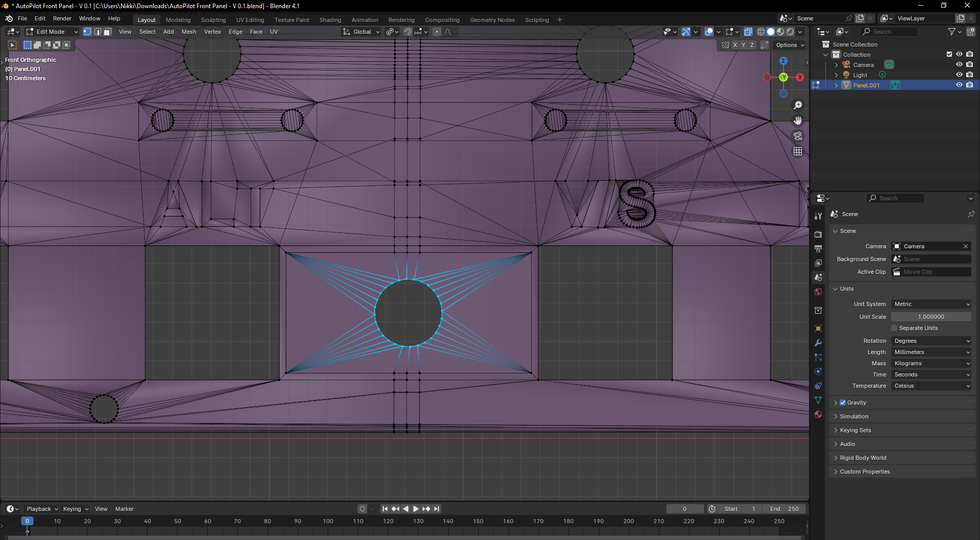Viewport: 980px width, 540px height.
Task: Switch to vertex select mode
Action: [x=87, y=32]
